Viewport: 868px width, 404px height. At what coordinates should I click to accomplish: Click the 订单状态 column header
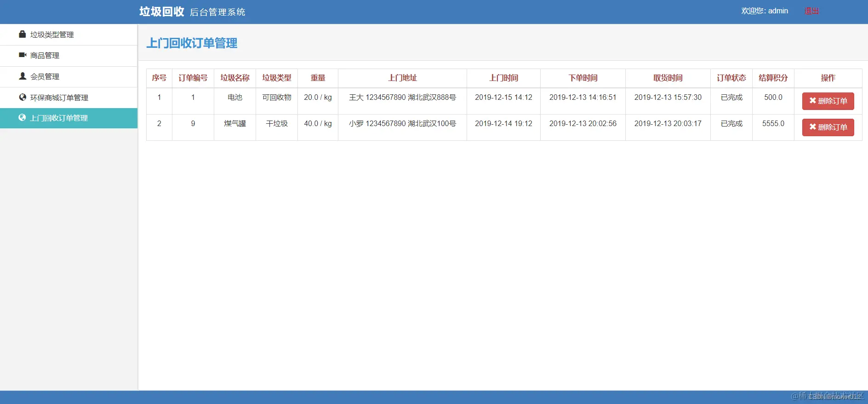click(x=731, y=78)
